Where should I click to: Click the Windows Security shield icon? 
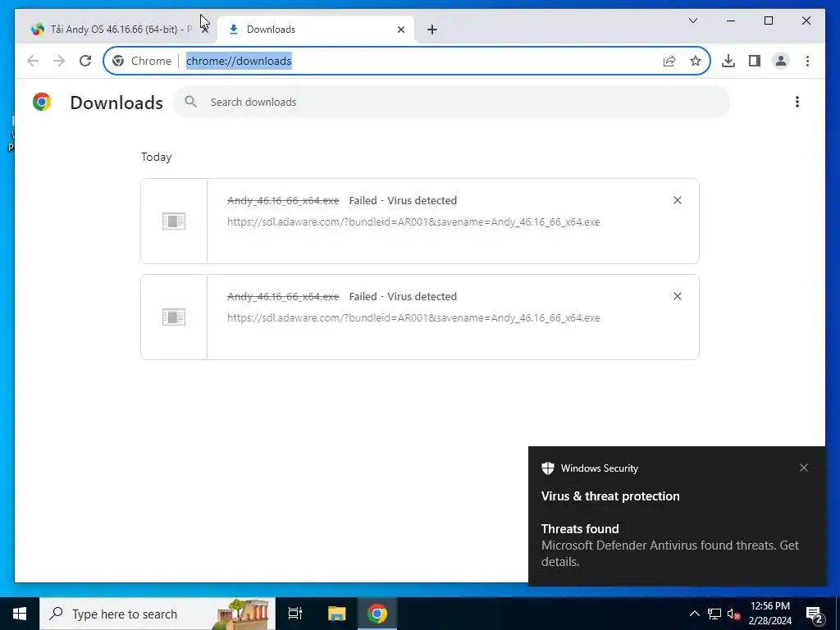click(547, 468)
